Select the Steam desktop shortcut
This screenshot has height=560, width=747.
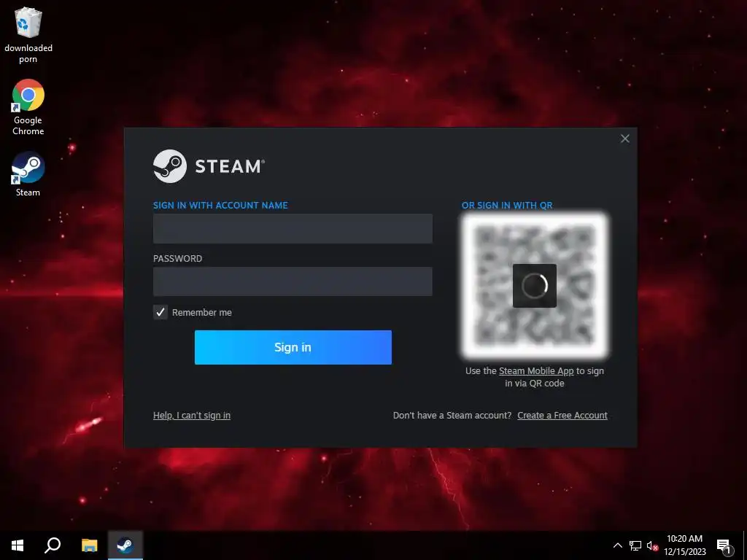(x=28, y=174)
